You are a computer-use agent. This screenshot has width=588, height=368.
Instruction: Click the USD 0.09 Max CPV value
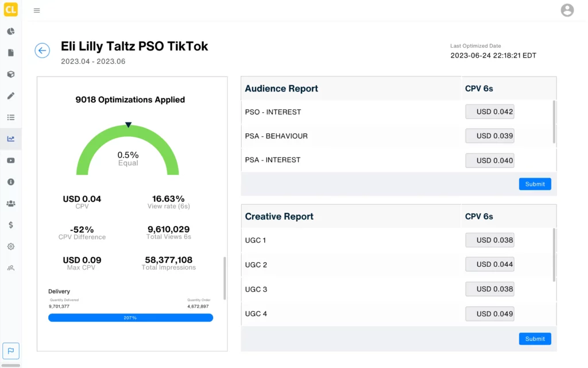point(82,260)
